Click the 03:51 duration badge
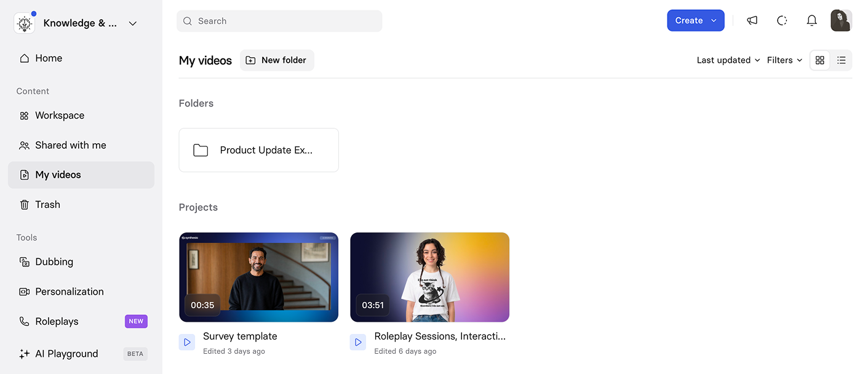This screenshot has width=868, height=374. (x=373, y=305)
